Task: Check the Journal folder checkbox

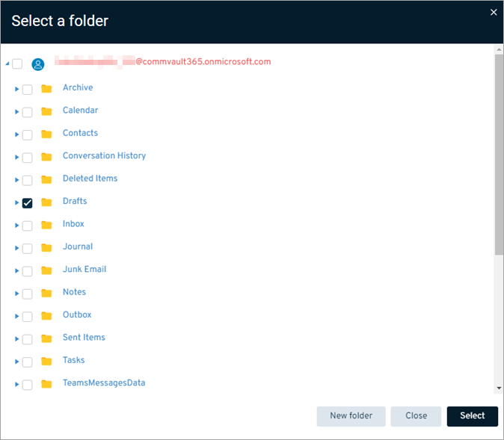Action: (28, 249)
